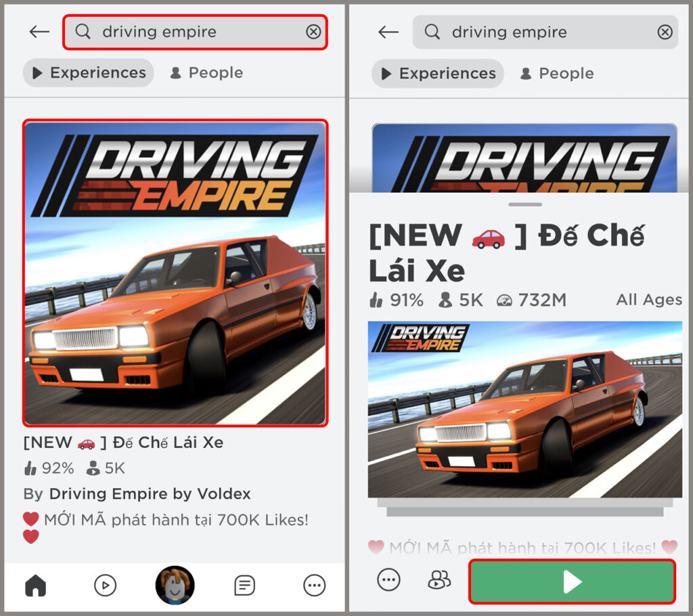This screenshot has width=693, height=616.
Task: Tap the sheet drag handle on the right
Action: click(x=525, y=204)
